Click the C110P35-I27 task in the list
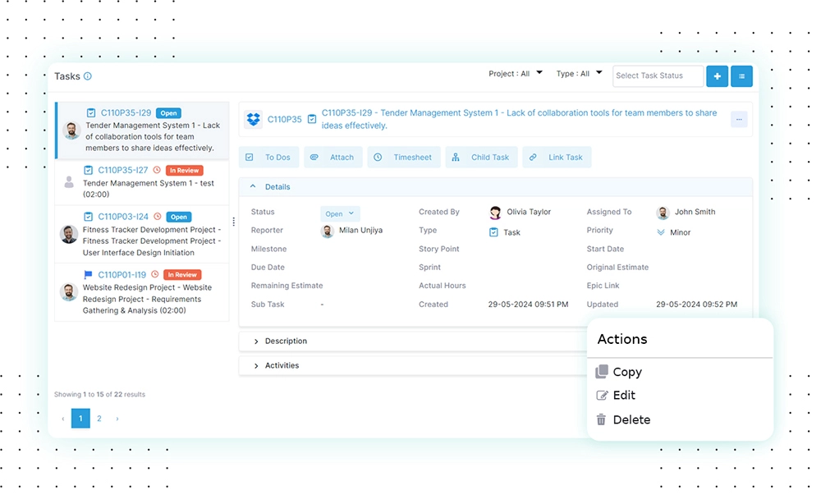This screenshot has height=504, width=821. pos(141,182)
